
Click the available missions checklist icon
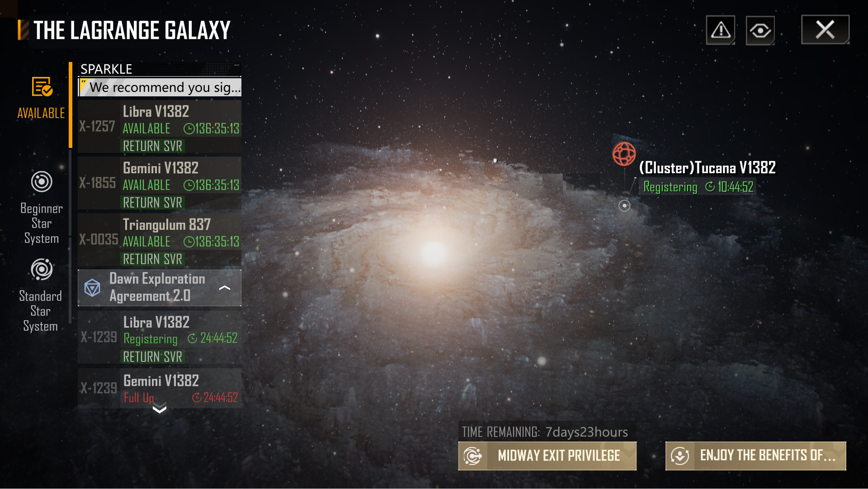pos(41,89)
